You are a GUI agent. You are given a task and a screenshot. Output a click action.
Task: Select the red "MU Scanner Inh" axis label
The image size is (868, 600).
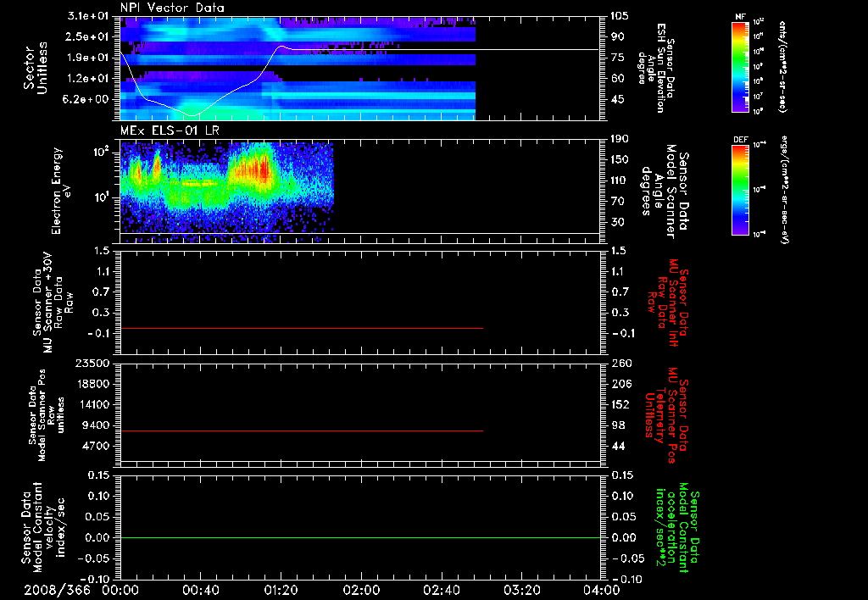(667, 303)
